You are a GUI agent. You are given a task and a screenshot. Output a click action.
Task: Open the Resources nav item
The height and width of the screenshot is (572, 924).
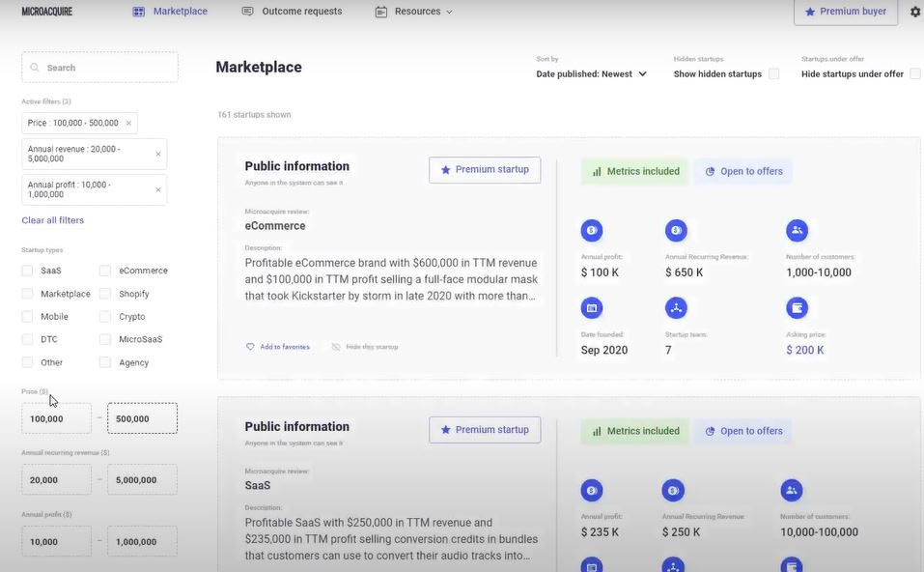click(x=413, y=12)
